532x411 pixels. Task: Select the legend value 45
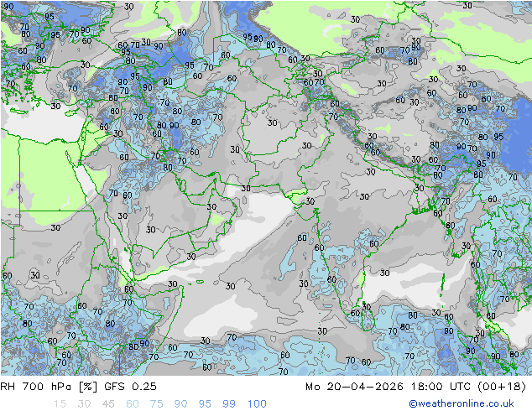point(108,404)
